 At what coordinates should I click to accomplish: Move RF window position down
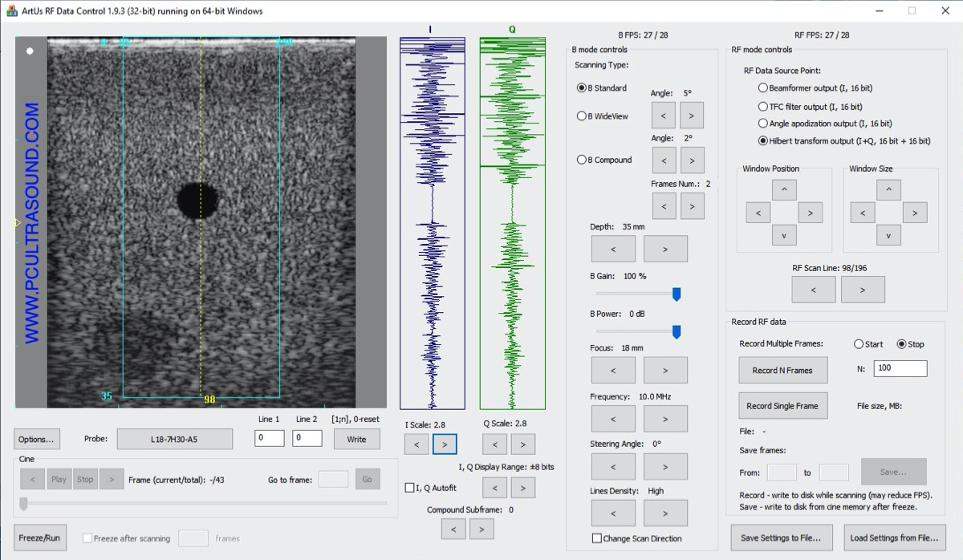click(784, 235)
